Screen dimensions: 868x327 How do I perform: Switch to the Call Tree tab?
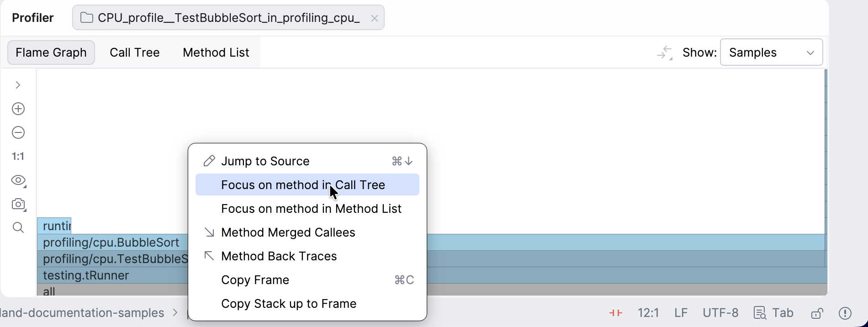click(134, 52)
